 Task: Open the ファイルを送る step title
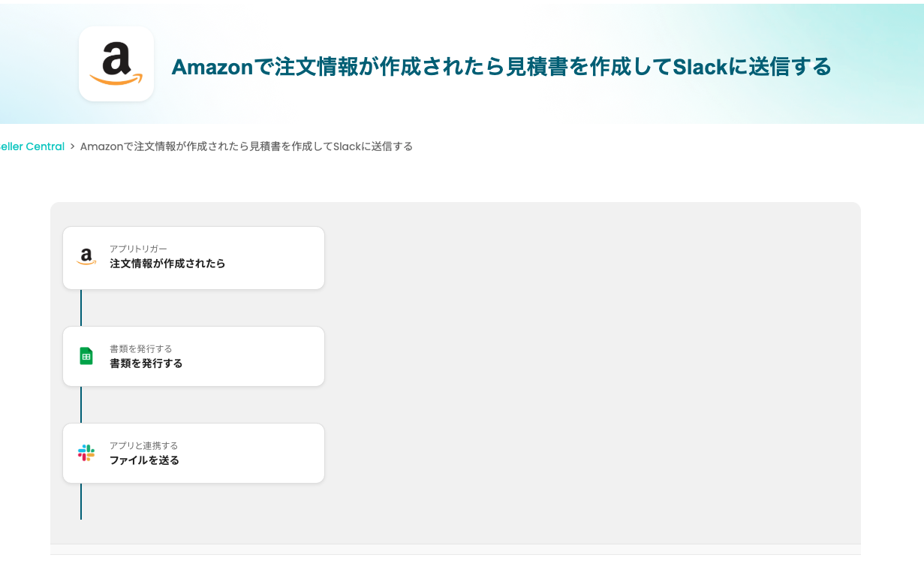coord(145,460)
